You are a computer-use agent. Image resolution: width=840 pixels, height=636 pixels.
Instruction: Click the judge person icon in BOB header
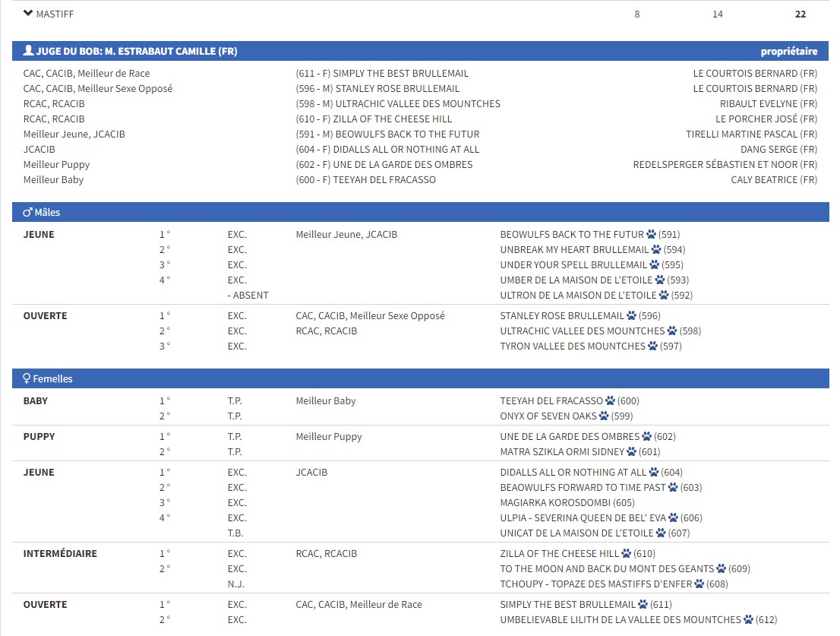tap(28, 50)
